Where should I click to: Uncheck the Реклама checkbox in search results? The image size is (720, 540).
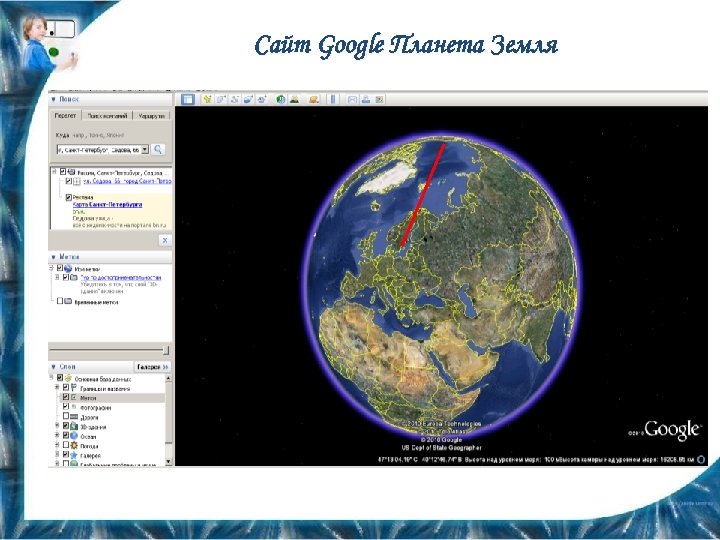68,197
